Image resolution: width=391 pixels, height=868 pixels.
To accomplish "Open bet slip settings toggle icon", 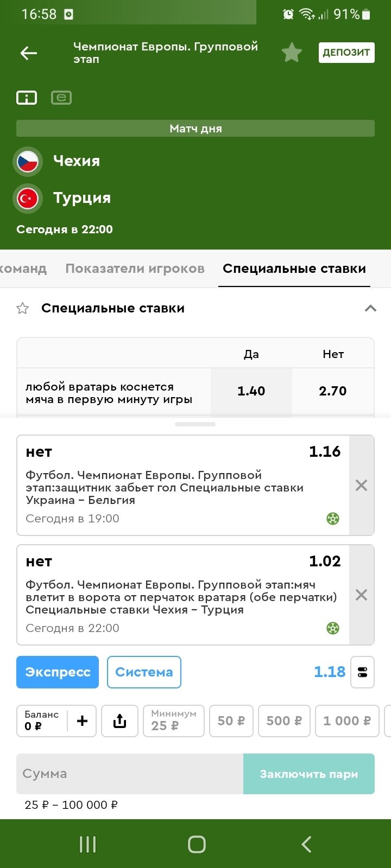I will click(362, 672).
